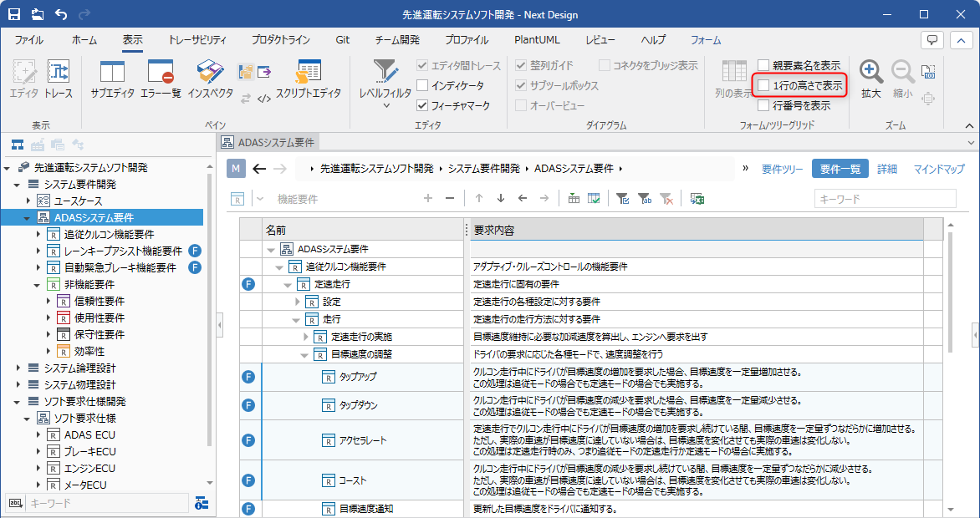Select レーンキープアシスト機能要件 tree item
The height and width of the screenshot is (518, 980).
coord(123,251)
